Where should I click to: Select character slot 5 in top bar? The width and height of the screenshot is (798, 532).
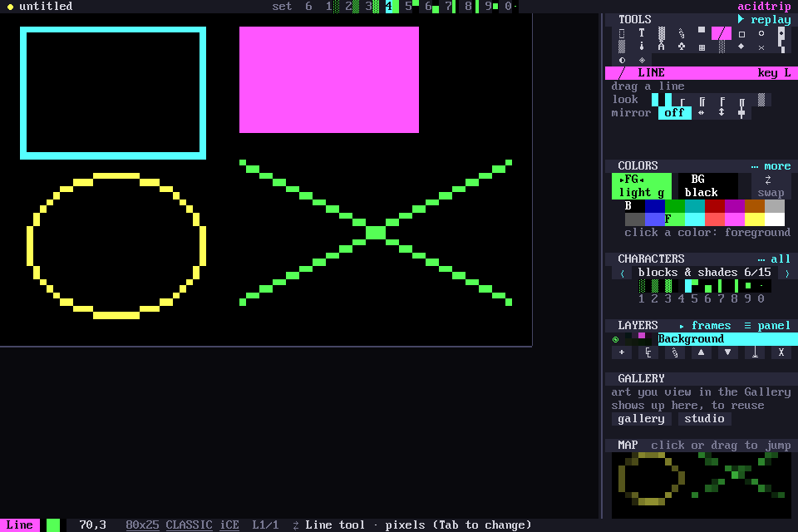[412, 7]
